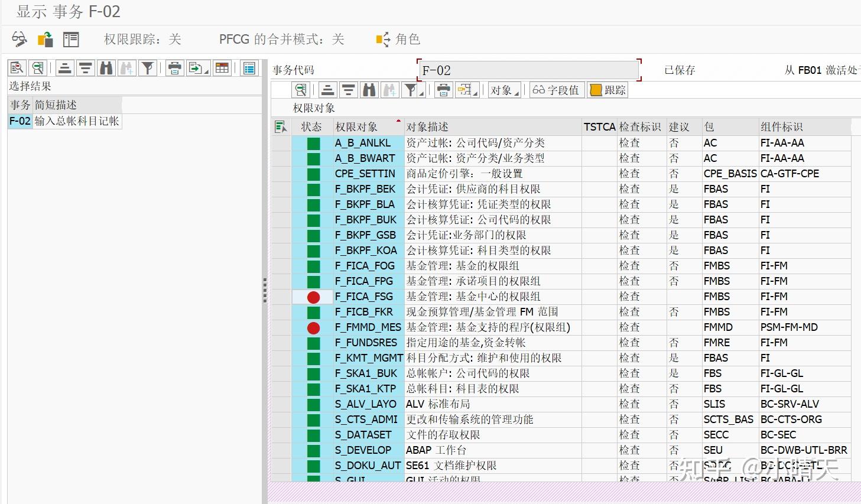861x504 pixels.
Task: Click the display/change glasses icon at the top
Action: pyautogui.click(x=19, y=39)
